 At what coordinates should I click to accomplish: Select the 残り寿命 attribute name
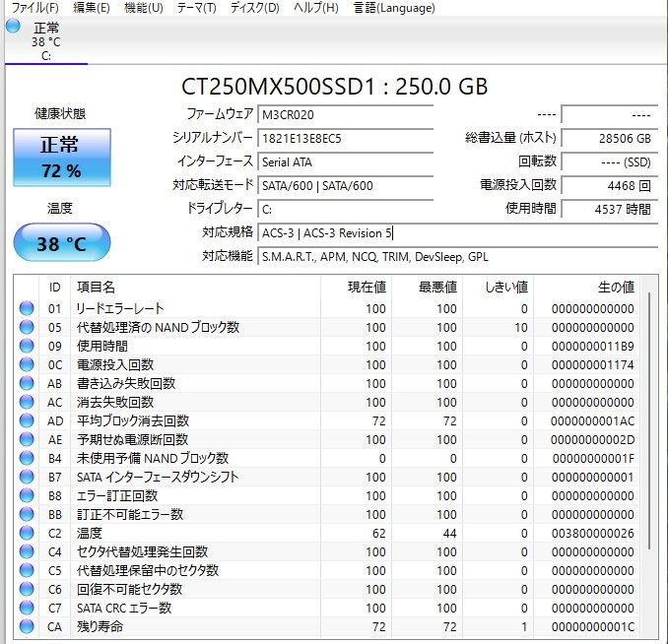pos(100,626)
